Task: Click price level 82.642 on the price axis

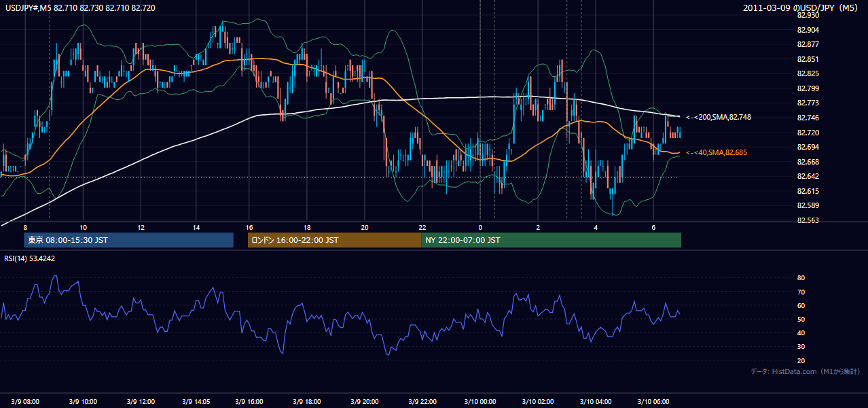Action: click(808, 176)
